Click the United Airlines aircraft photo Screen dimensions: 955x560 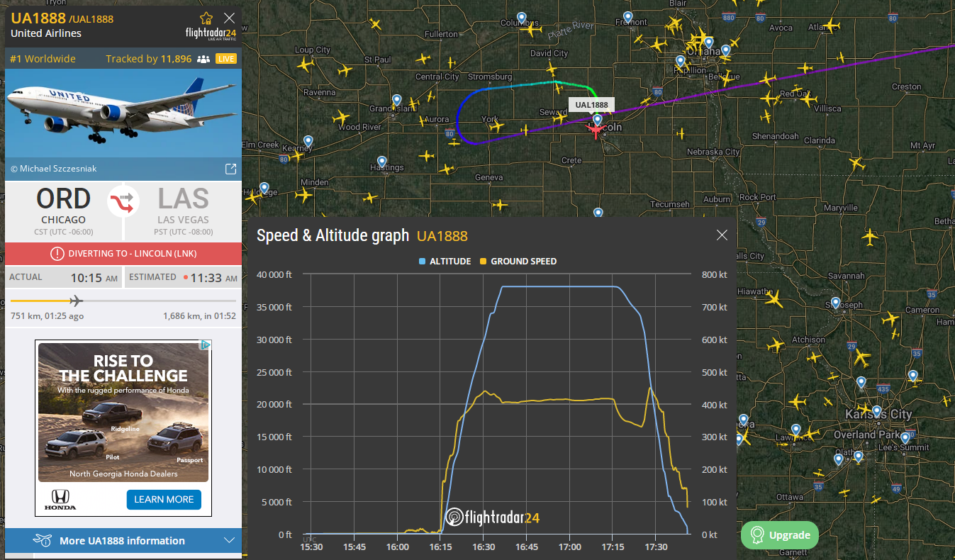pos(123,113)
